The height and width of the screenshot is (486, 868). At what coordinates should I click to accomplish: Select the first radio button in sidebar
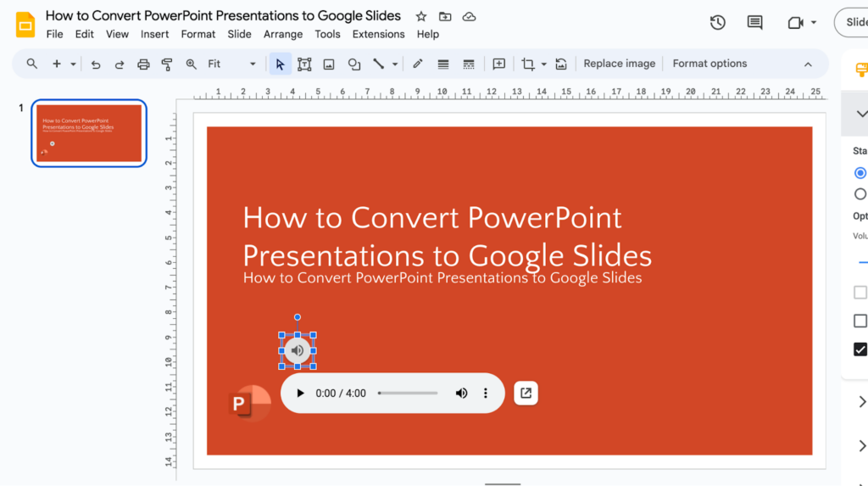click(860, 172)
